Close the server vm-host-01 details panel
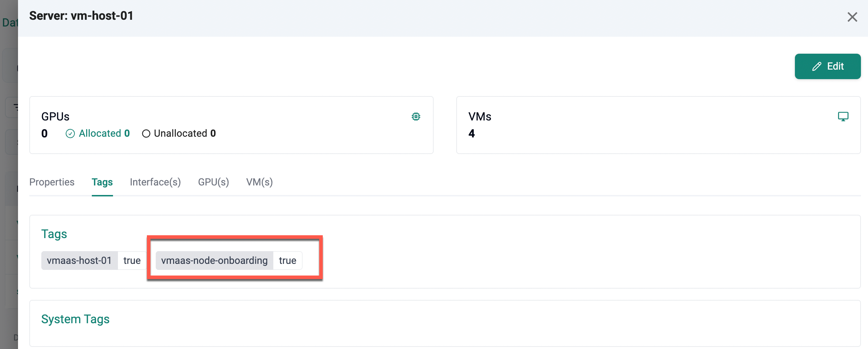The height and width of the screenshot is (349, 868). (852, 17)
